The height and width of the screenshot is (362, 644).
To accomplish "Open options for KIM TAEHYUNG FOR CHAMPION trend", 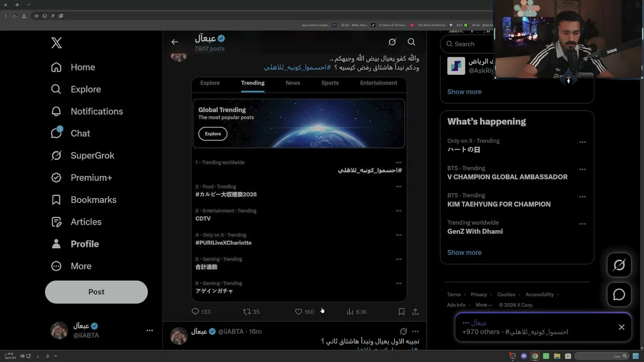I will (x=582, y=197).
